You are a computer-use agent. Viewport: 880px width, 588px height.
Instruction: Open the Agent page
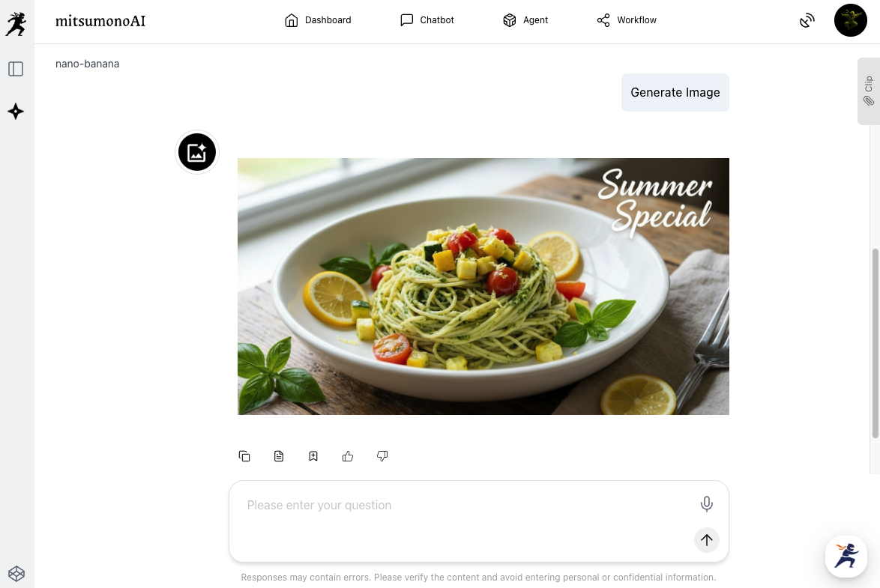click(525, 20)
